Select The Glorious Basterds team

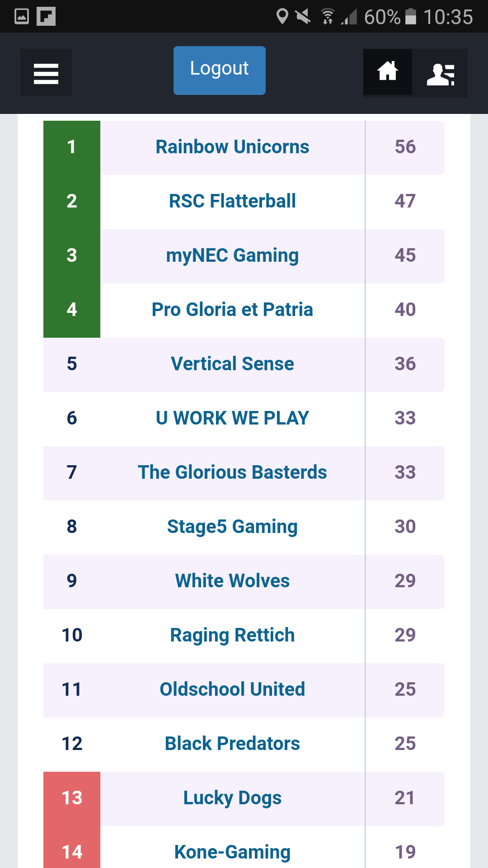click(232, 472)
